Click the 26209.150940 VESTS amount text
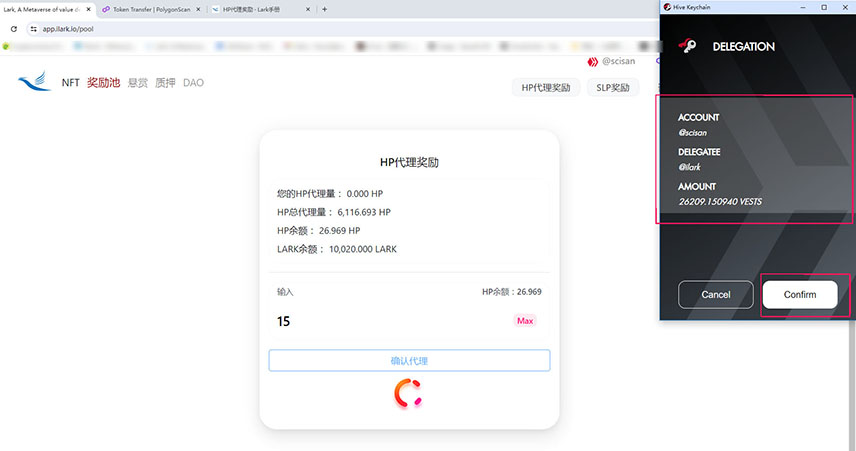 (720, 201)
